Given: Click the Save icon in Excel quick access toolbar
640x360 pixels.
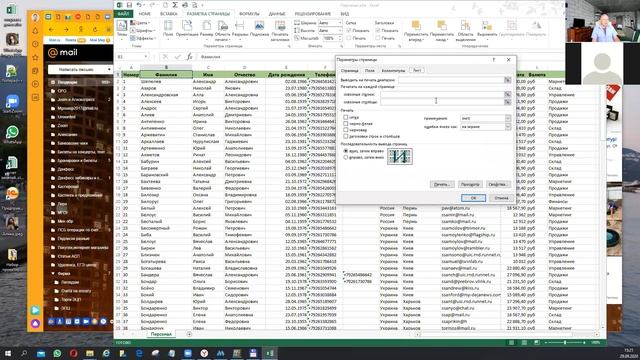Looking at the screenshot, I should (129, 5).
